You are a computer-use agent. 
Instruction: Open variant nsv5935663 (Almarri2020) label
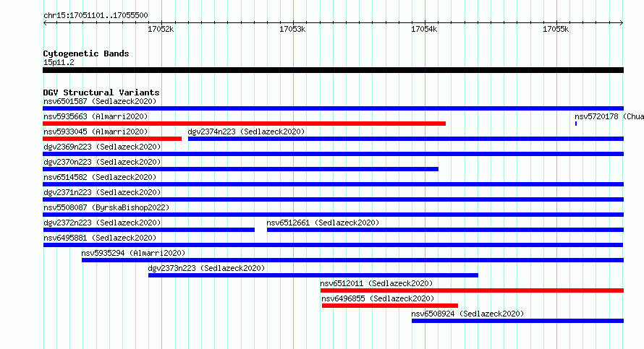[x=96, y=116]
